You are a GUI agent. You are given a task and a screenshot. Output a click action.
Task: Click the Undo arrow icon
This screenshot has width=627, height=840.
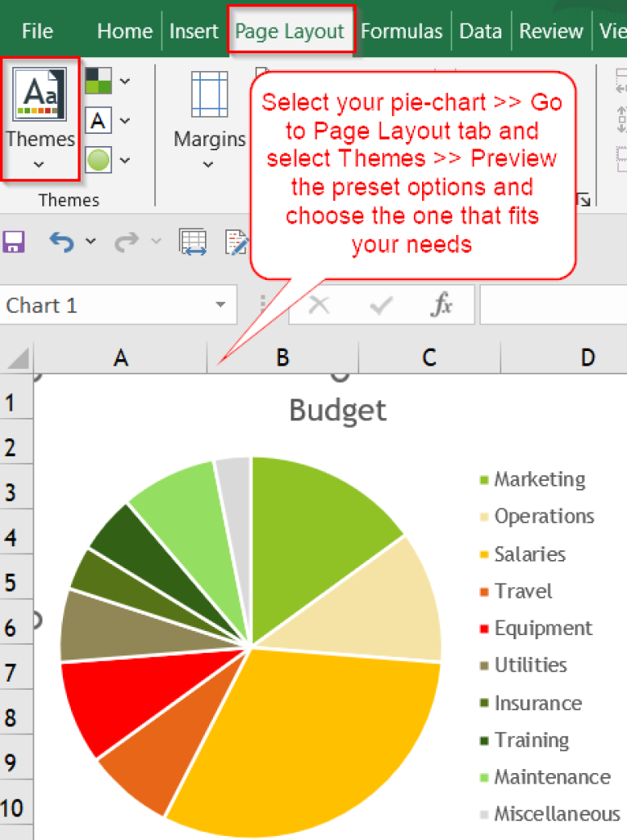pos(62,242)
